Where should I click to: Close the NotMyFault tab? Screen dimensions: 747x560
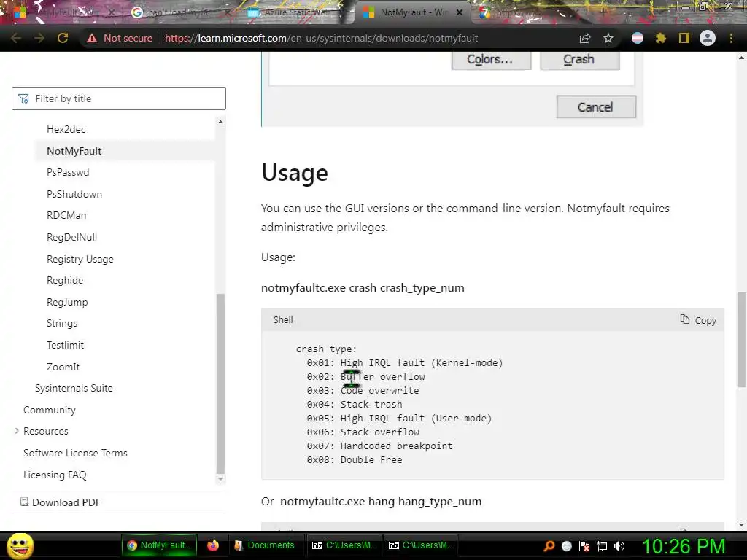pyautogui.click(x=460, y=12)
